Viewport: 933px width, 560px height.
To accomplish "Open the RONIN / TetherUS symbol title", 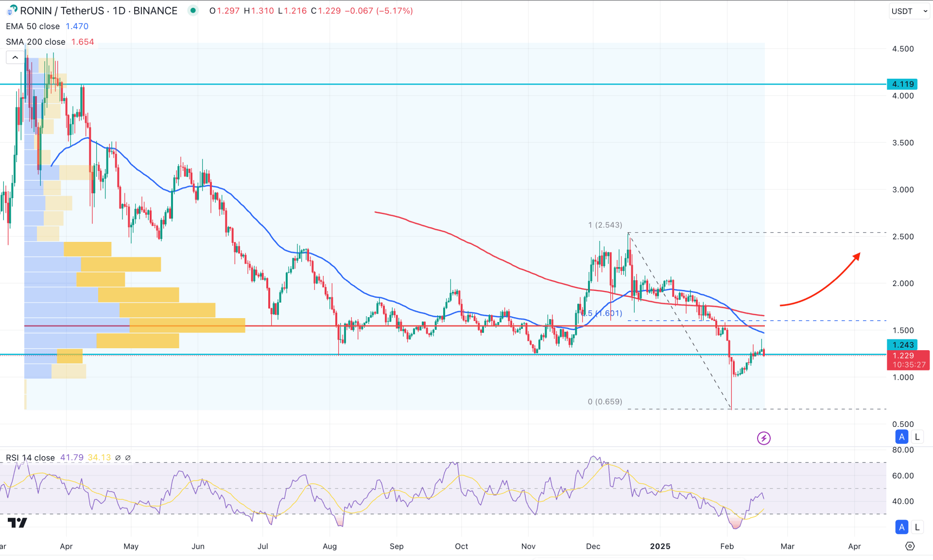I will (x=99, y=11).
